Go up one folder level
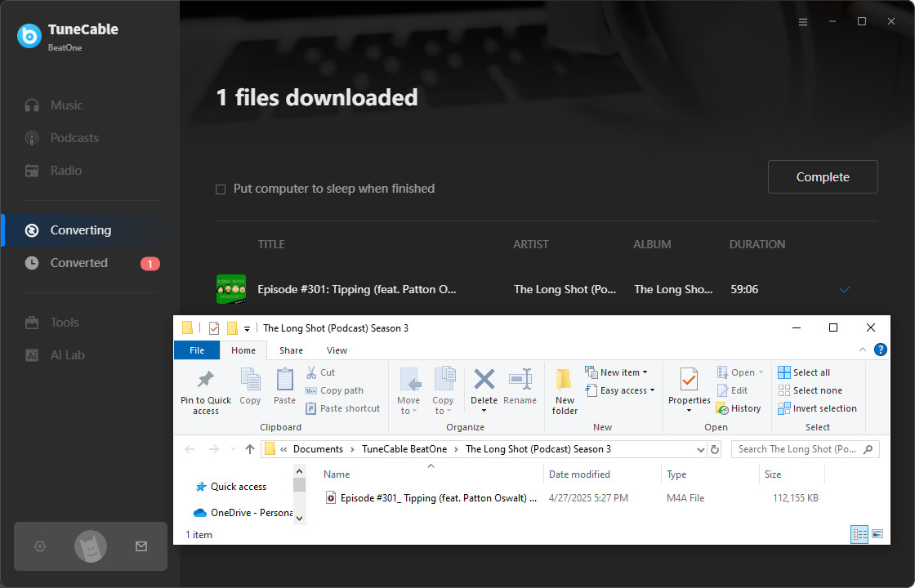Viewport: 915px width, 588px height. click(x=250, y=449)
